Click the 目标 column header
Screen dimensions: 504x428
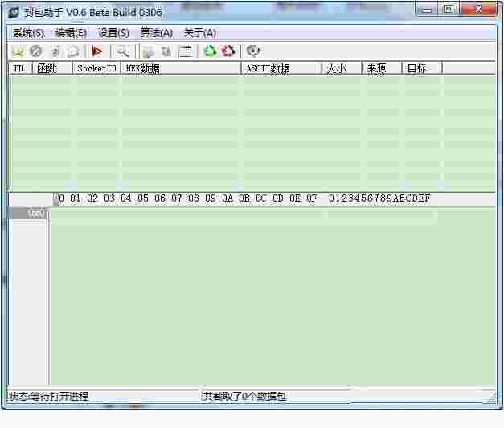(x=422, y=68)
